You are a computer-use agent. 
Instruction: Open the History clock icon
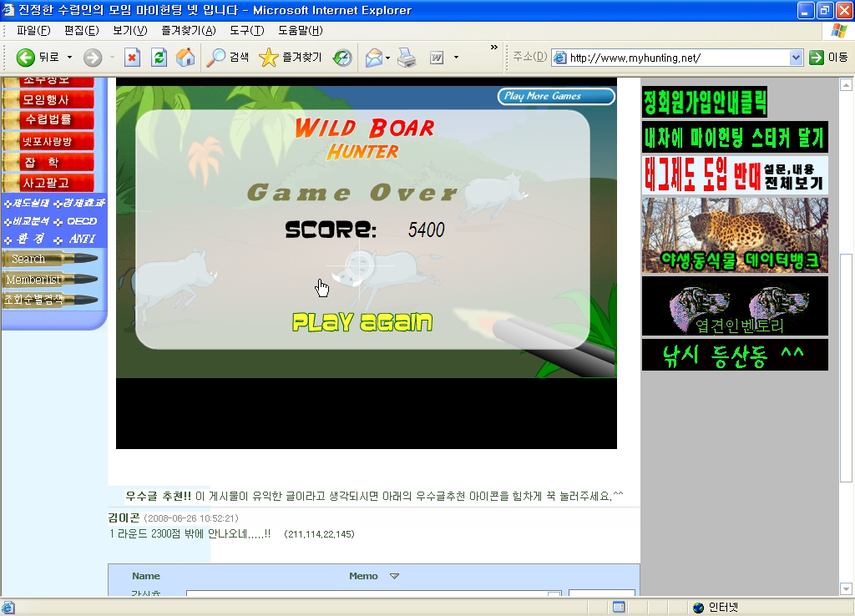[342, 58]
